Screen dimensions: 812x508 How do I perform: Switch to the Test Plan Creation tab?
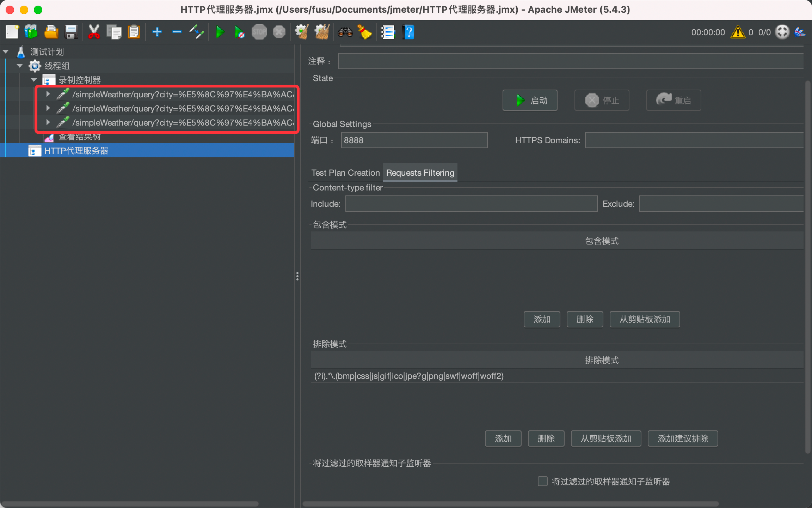coord(345,173)
